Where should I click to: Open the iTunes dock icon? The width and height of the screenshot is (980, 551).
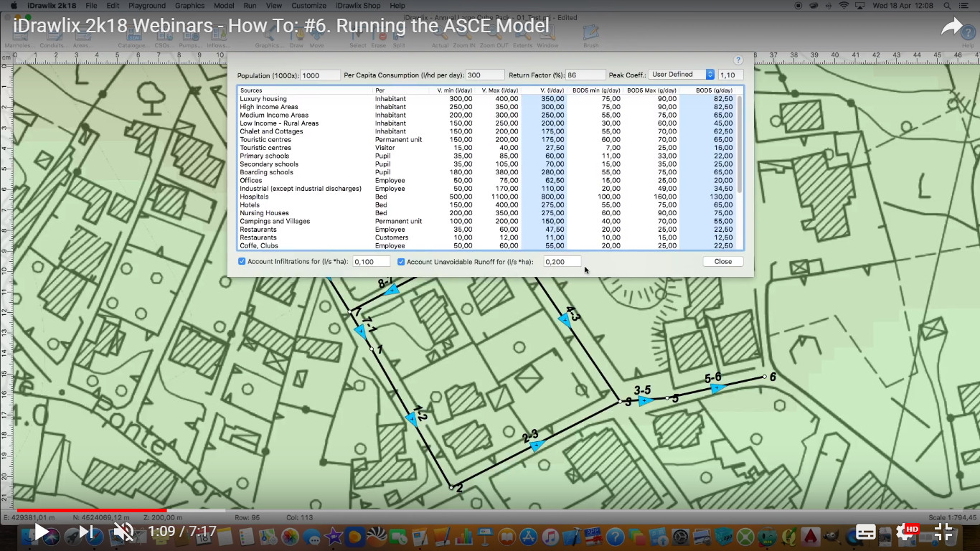click(550, 536)
